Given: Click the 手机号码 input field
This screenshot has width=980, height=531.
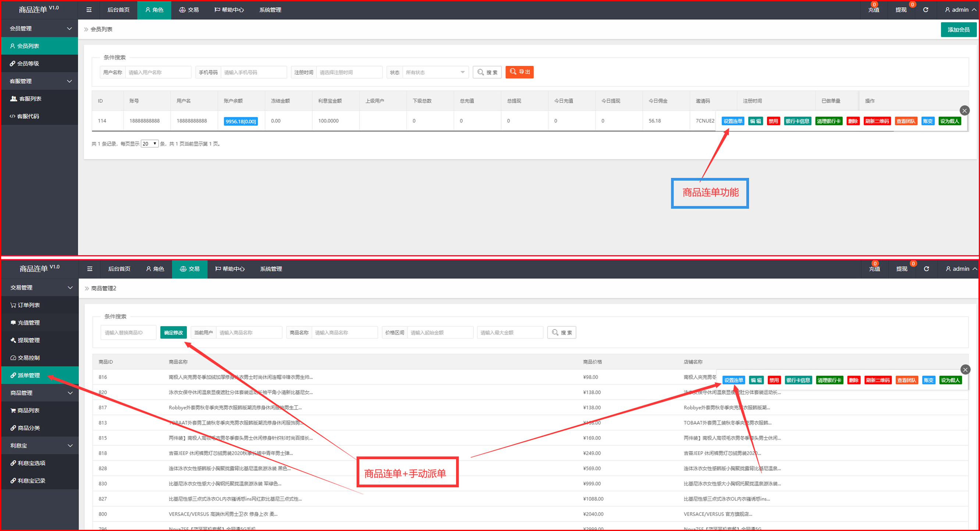Looking at the screenshot, I should tap(253, 72).
